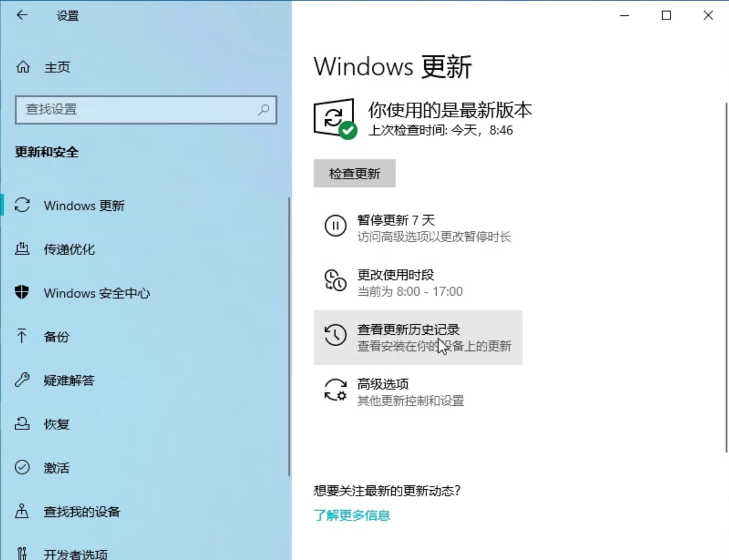The width and height of the screenshot is (729, 560).
Task: Click the wrench icon for 疑难解答
Action: click(22, 380)
